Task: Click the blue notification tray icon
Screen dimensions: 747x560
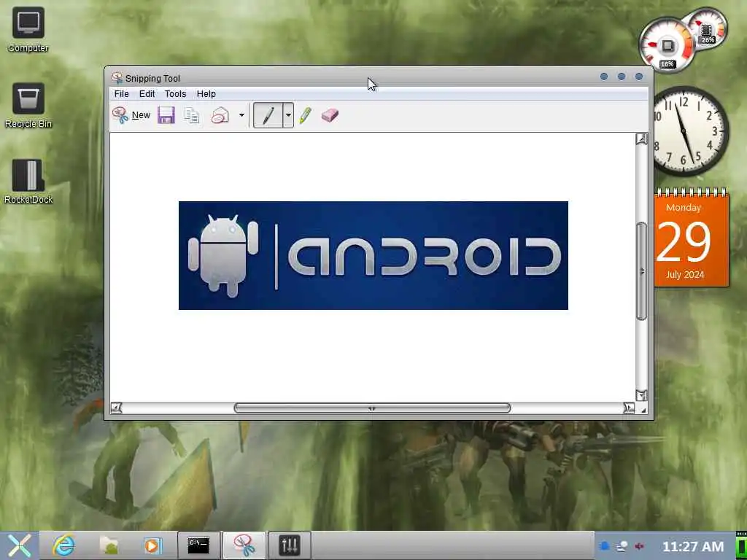Action: click(x=604, y=546)
